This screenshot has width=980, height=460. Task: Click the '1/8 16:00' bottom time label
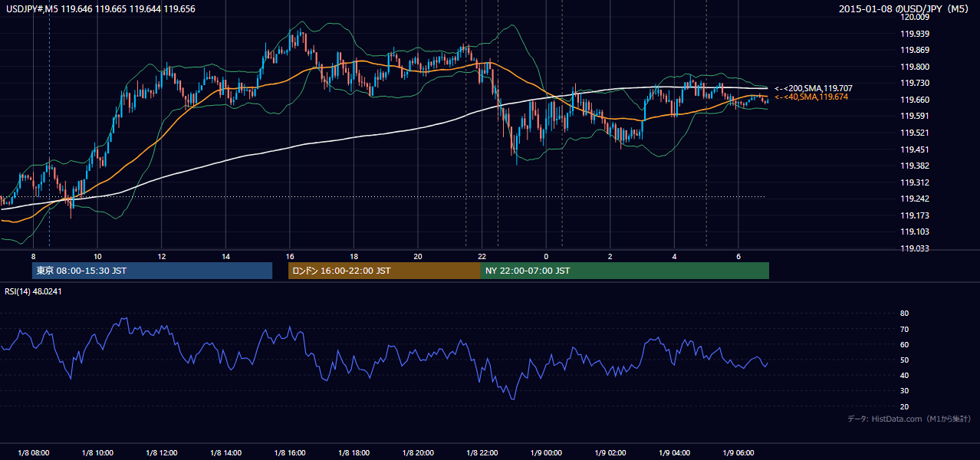pos(290,453)
